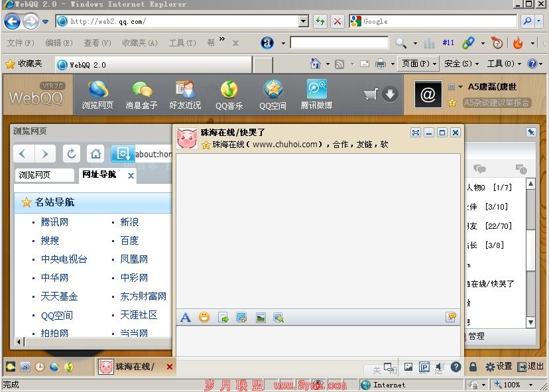549x392 pixels.
Task: Open the 百度 link
Action: click(129, 241)
